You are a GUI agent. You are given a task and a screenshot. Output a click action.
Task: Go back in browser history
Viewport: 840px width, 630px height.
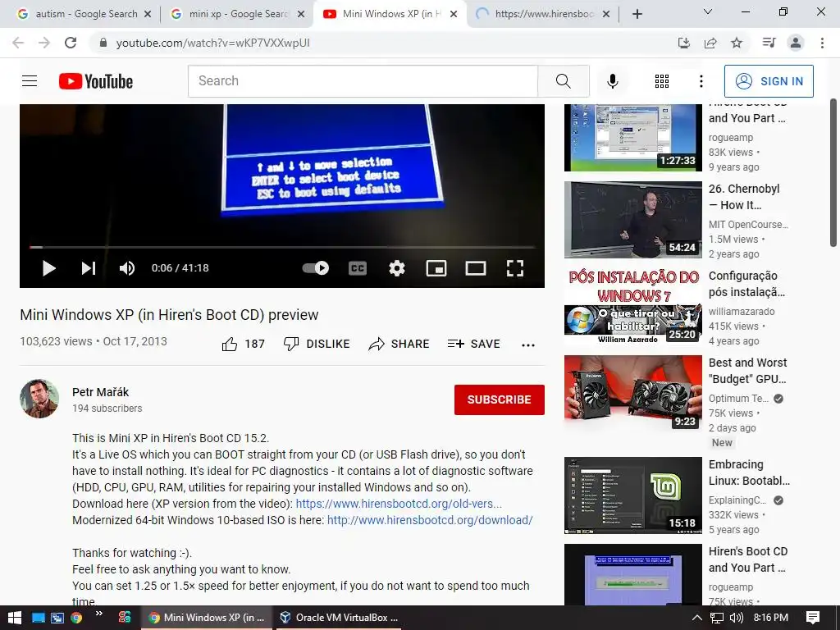click(18, 43)
